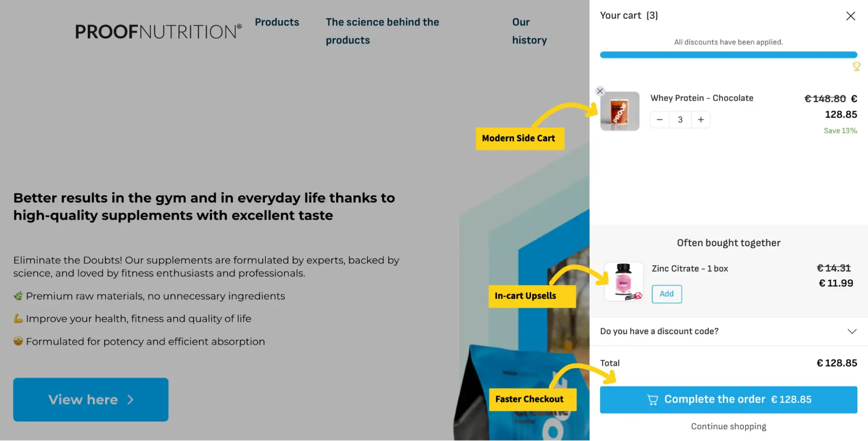The height and width of the screenshot is (441, 868).
Task: Close the cart panel with the X icon
Action: point(850,16)
